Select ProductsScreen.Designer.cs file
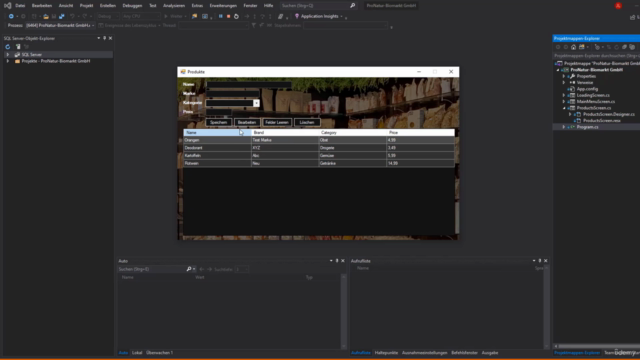The image size is (640, 360). 609,114
